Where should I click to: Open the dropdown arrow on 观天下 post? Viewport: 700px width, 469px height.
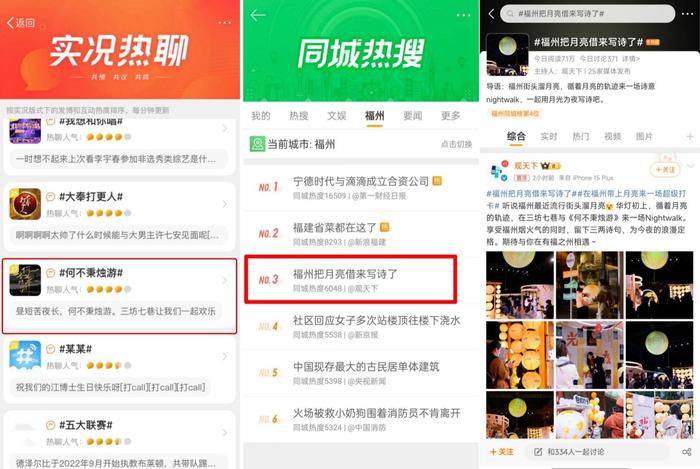pyautogui.click(x=691, y=166)
